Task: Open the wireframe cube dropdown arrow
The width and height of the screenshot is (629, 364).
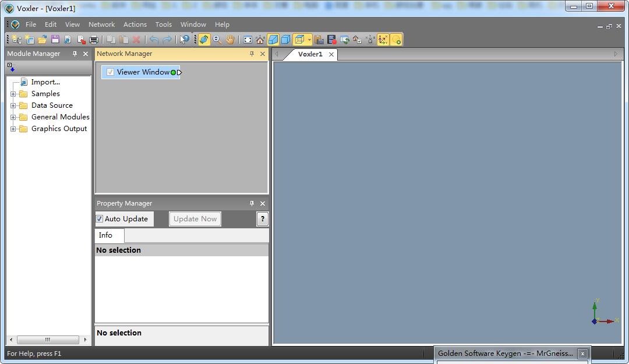Action: coord(309,40)
